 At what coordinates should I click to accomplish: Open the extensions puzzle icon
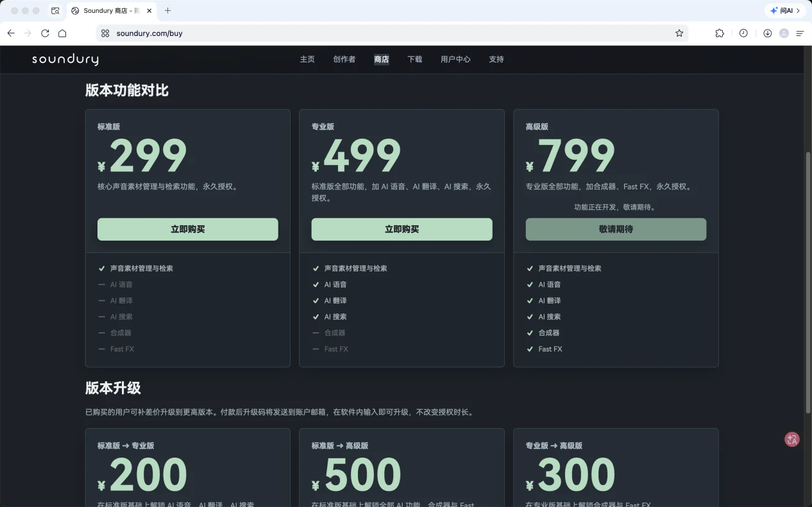(x=720, y=33)
